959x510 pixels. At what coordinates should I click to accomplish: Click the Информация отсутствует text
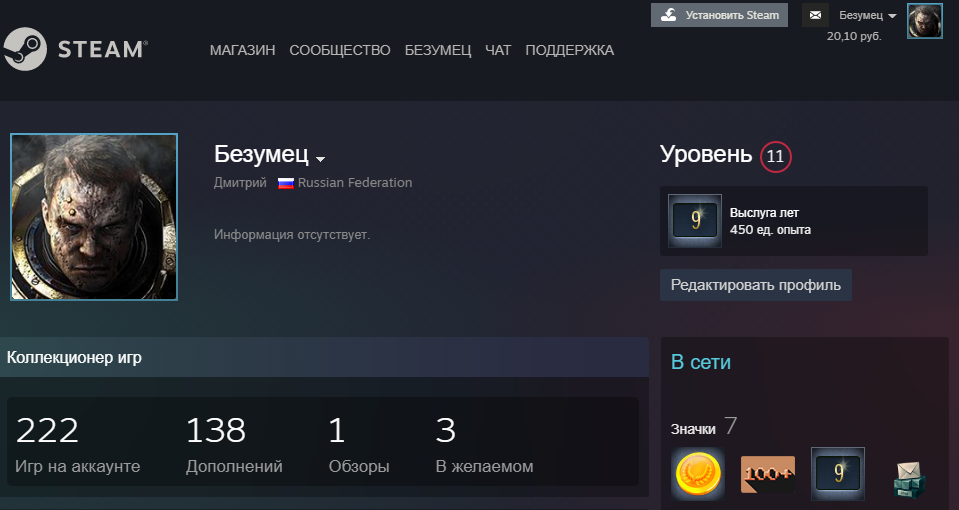(x=292, y=235)
